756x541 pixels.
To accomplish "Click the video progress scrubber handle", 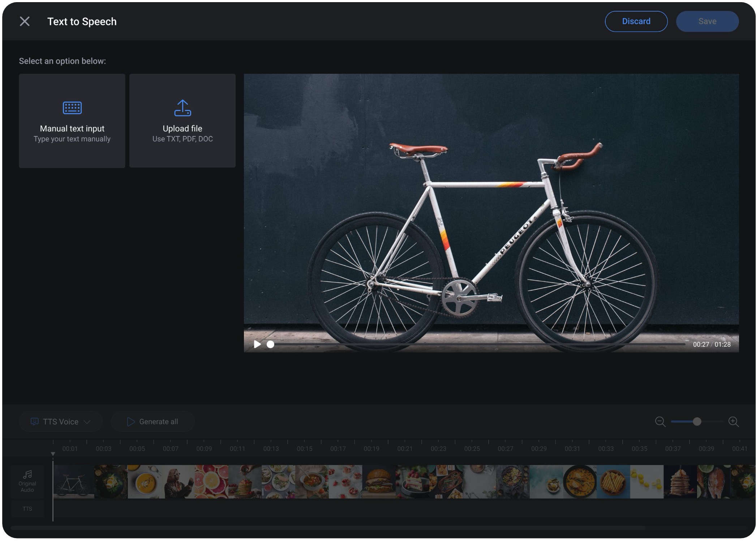I will [x=270, y=344].
